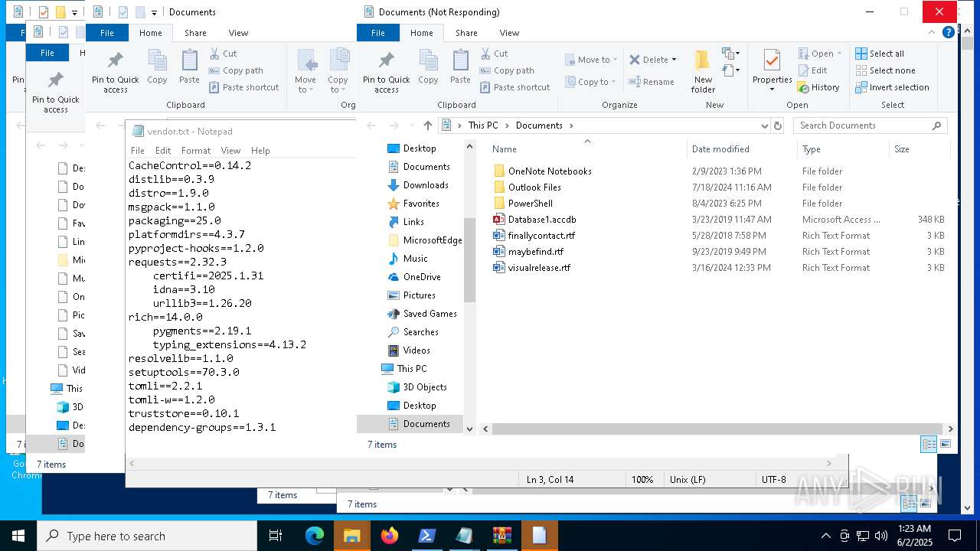This screenshot has width=980, height=551.
Task: Select maybefind.rtf file
Action: pyautogui.click(x=535, y=252)
